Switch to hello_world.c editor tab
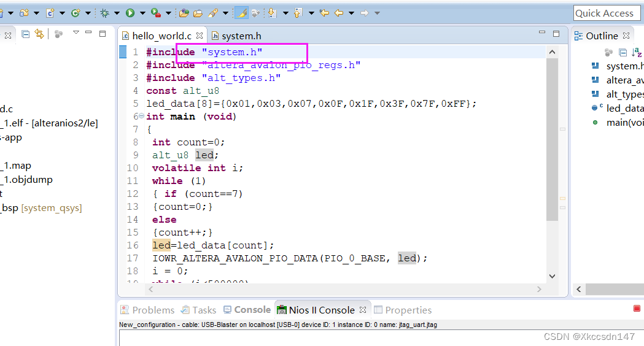This screenshot has height=346, width=644. (162, 36)
